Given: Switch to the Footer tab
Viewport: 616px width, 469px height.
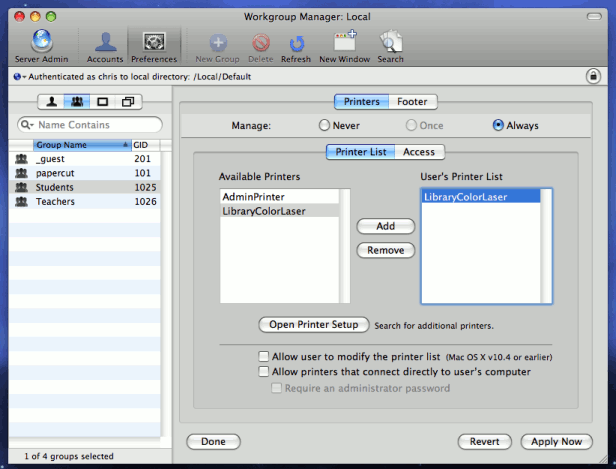Looking at the screenshot, I should [x=412, y=102].
